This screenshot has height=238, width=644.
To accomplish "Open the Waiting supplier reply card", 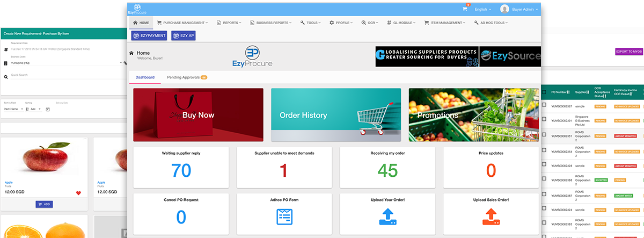I will pos(181,167).
